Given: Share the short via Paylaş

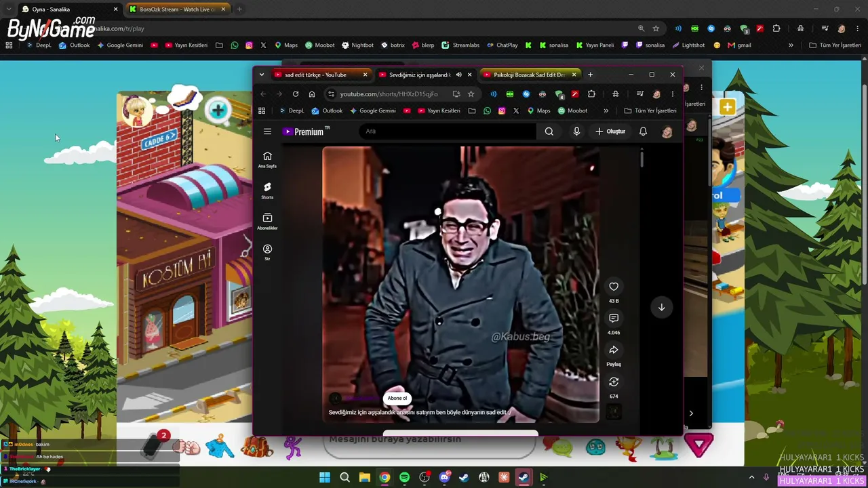Looking at the screenshot, I should click(614, 350).
